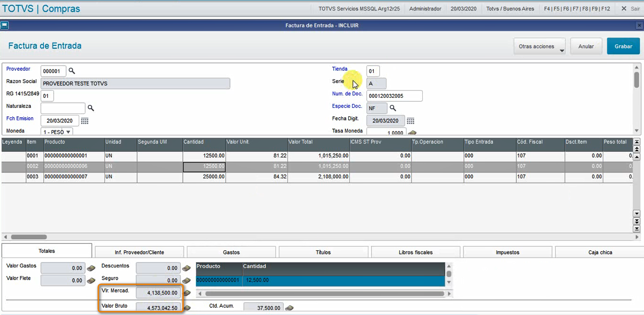Jump to top of items grid
Image resolution: width=644 pixels, height=315 pixels.
coord(637,142)
